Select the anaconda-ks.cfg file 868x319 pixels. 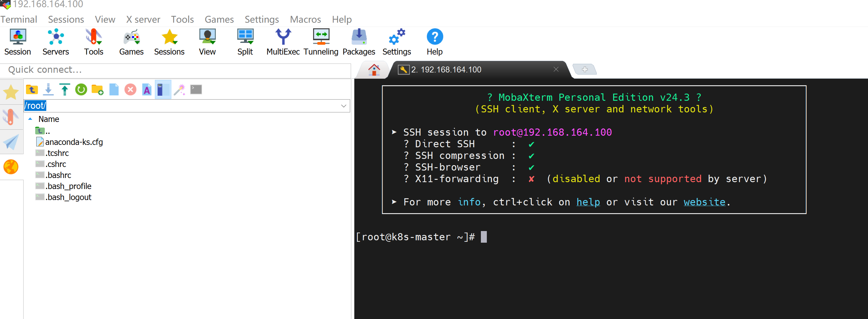pos(70,142)
